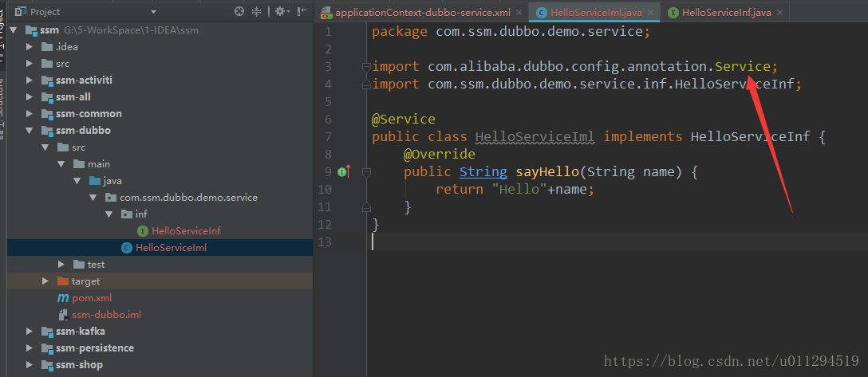Click the implements-method gutter icon on line 9
The height and width of the screenshot is (377, 868).
point(345,172)
